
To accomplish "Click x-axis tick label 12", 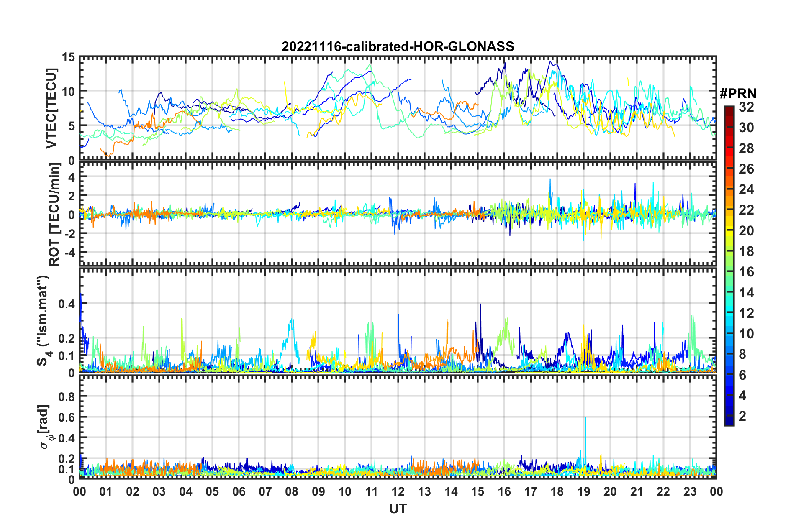I will [398, 491].
